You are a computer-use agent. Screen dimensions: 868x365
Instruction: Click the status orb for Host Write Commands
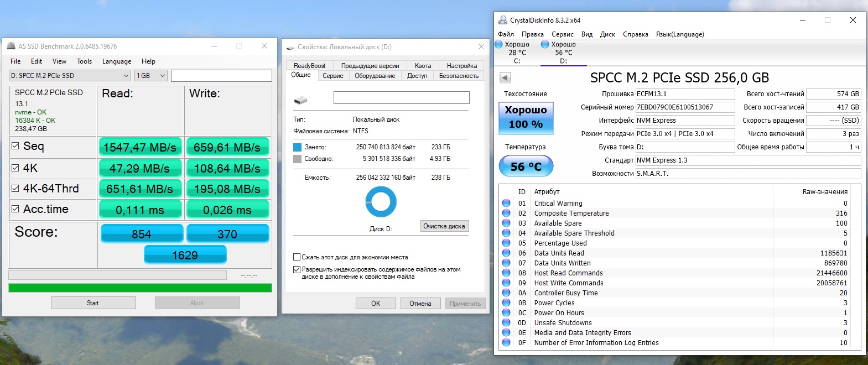(x=506, y=283)
